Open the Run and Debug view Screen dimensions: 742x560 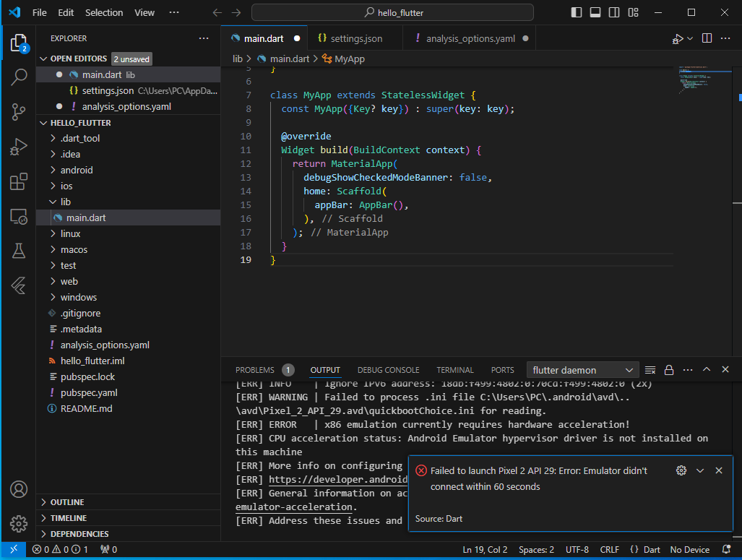[x=19, y=147]
